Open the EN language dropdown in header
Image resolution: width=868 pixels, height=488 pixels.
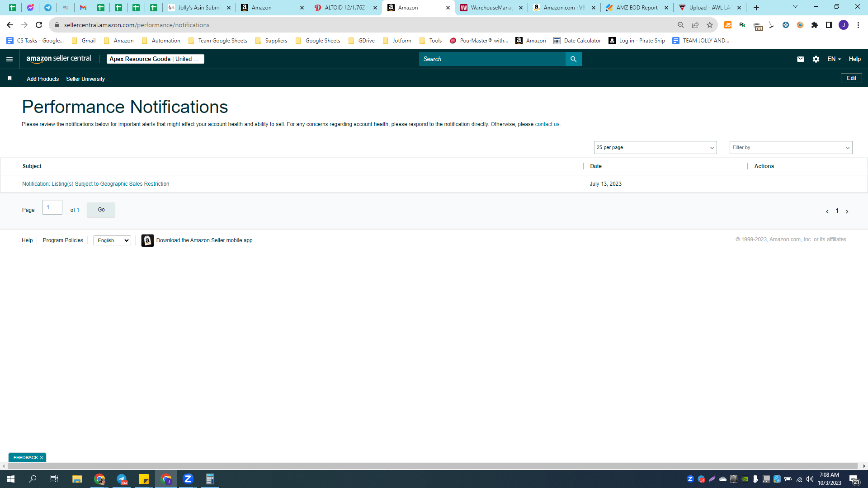click(x=834, y=59)
